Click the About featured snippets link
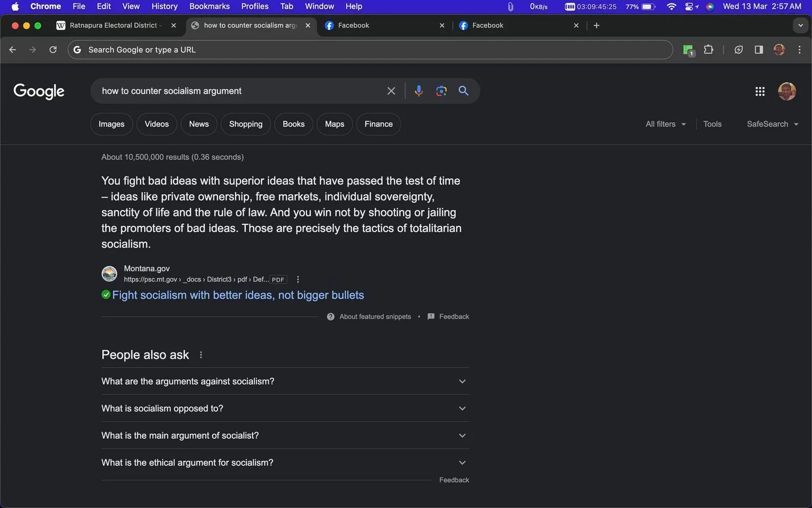 point(375,316)
